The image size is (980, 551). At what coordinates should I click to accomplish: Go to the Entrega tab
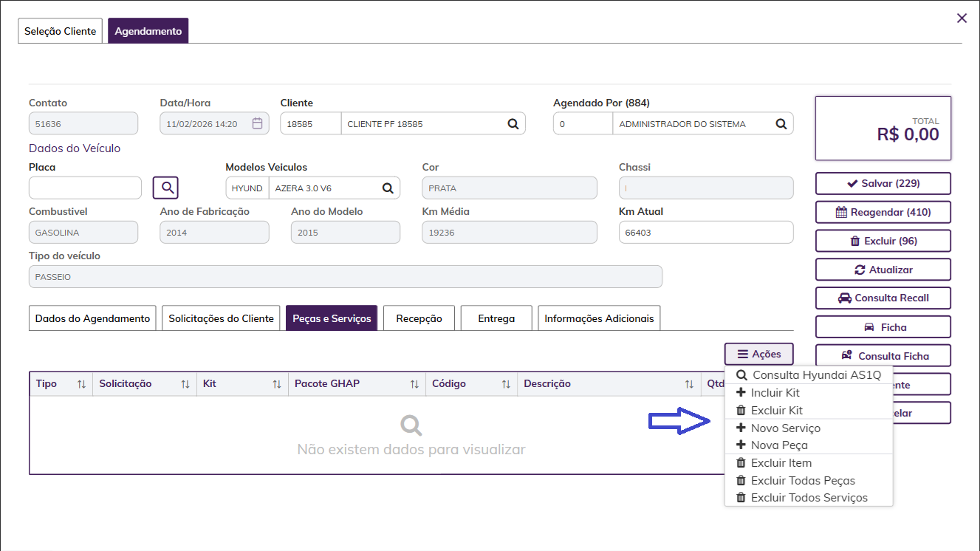tap(496, 318)
